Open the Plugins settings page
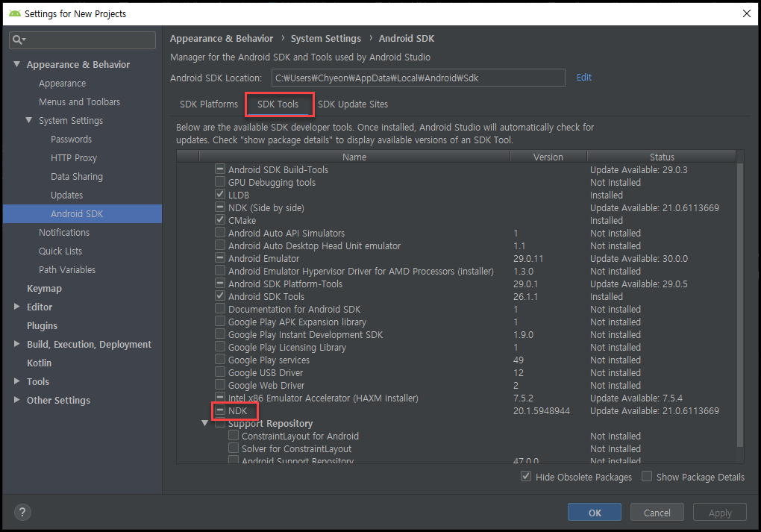The image size is (761, 532). (x=43, y=326)
